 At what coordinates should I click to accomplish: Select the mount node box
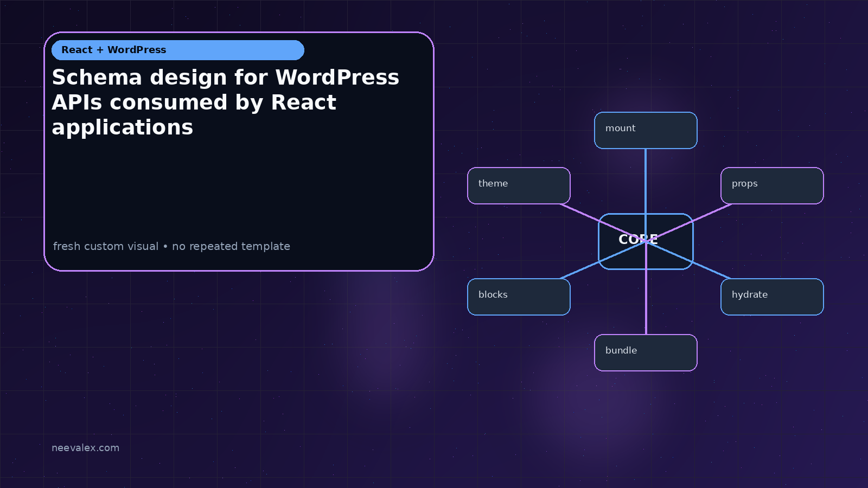pos(646,130)
